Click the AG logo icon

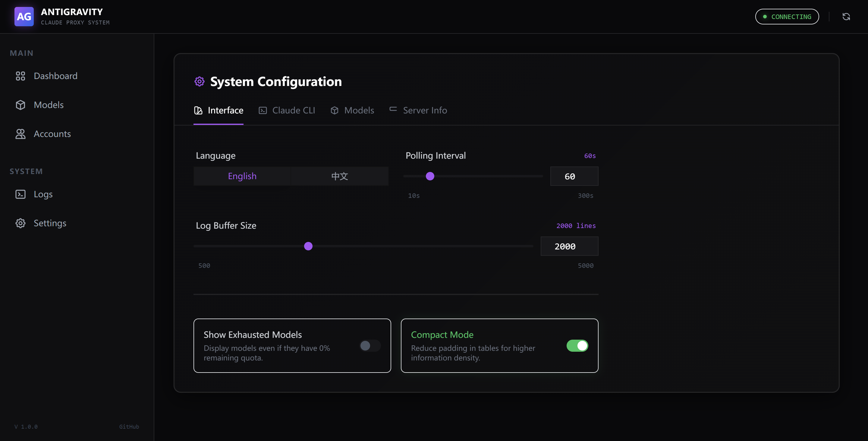[x=24, y=17]
